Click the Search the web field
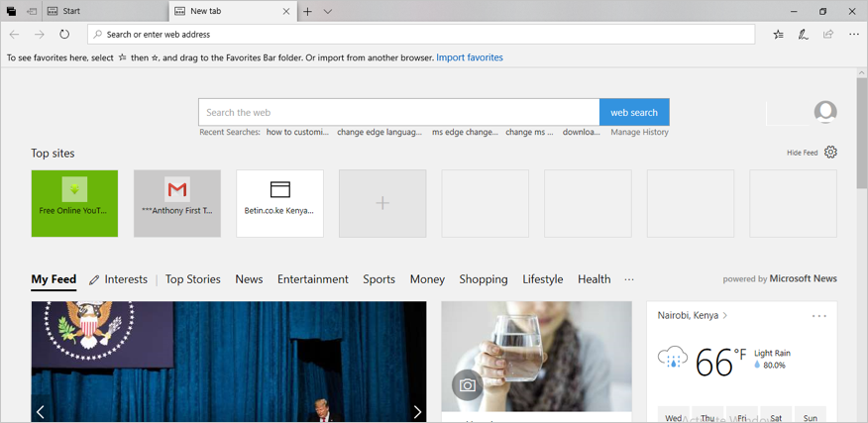Screen dimensions: 868x423 click(x=398, y=112)
